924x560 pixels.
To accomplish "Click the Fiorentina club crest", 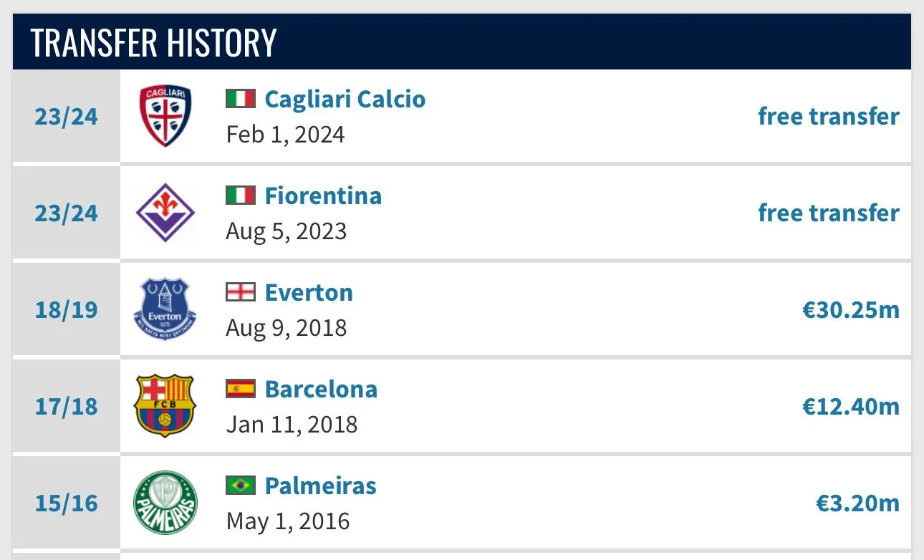I will tap(165, 213).
